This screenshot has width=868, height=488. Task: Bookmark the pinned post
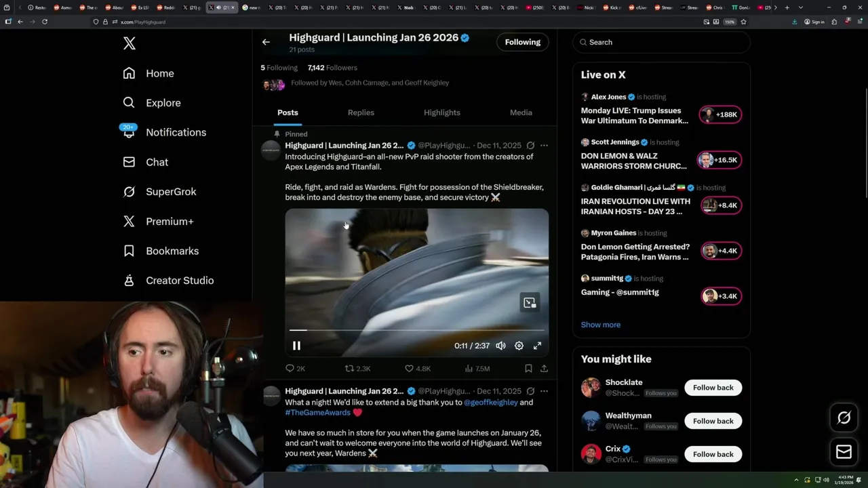(x=528, y=369)
